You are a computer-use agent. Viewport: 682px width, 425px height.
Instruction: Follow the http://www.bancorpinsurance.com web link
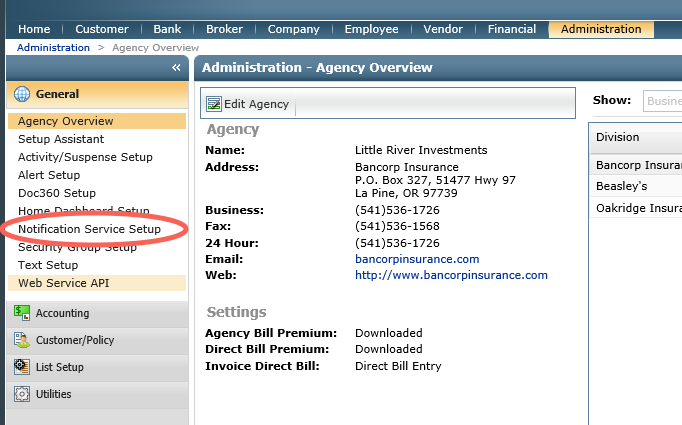tap(451, 275)
